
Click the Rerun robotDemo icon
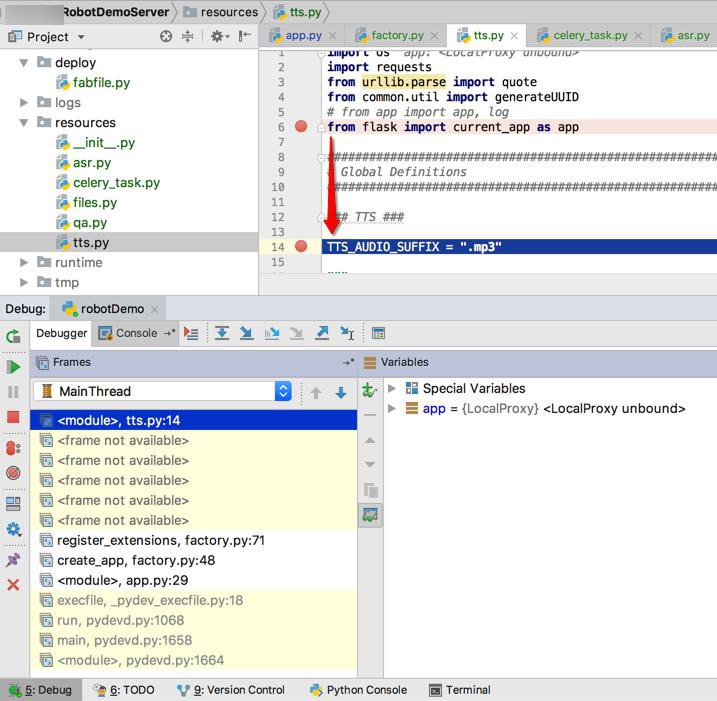tap(13, 336)
